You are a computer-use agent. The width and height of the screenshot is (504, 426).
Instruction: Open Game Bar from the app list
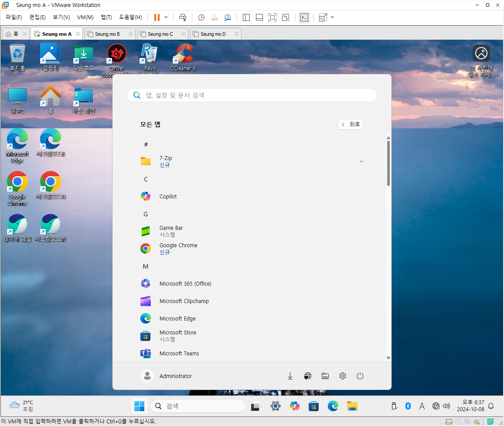pos(252,231)
